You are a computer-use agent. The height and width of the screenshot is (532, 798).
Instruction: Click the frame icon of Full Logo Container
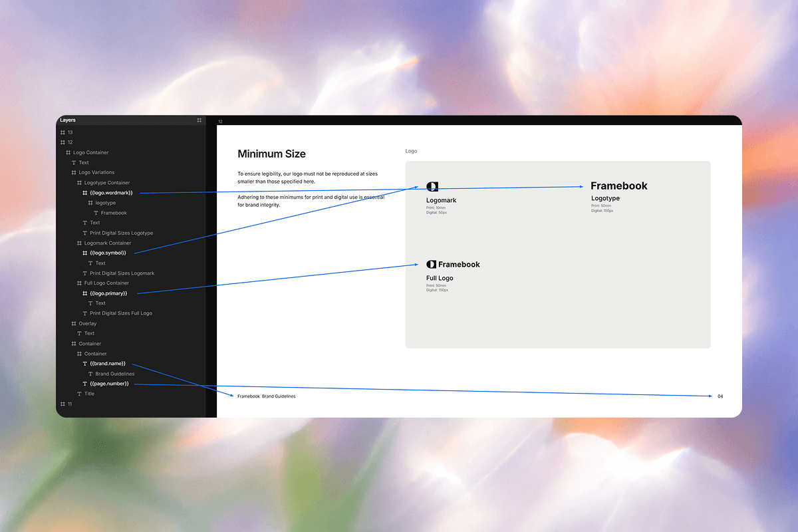point(79,283)
